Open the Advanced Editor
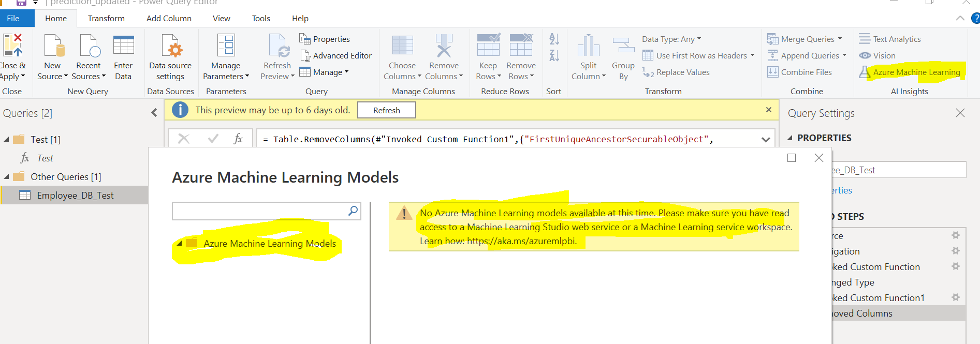Image resolution: width=980 pixels, height=344 pixels. pyautogui.click(x=335, y=55)
